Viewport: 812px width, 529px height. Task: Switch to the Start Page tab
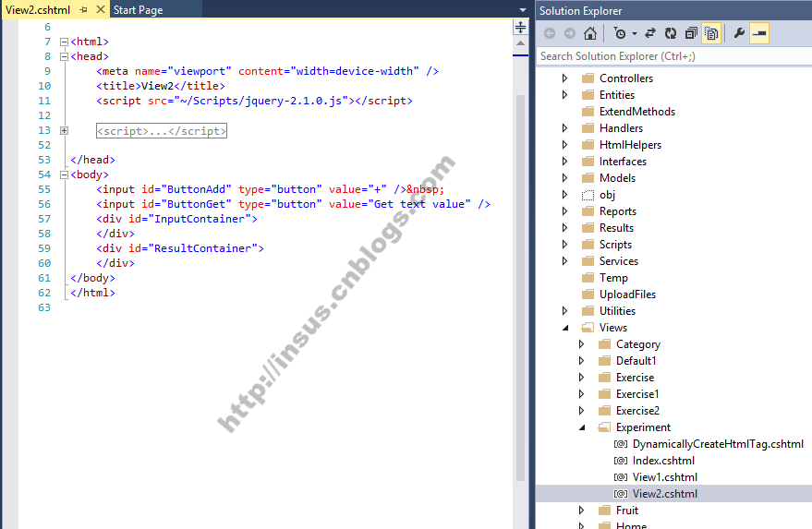(x=138, y=9)
